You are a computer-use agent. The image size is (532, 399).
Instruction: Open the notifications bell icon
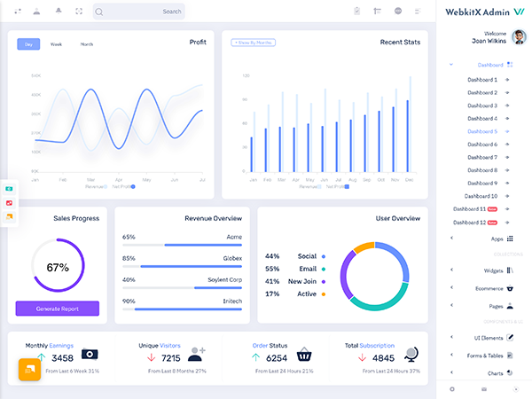pos(59,12)
